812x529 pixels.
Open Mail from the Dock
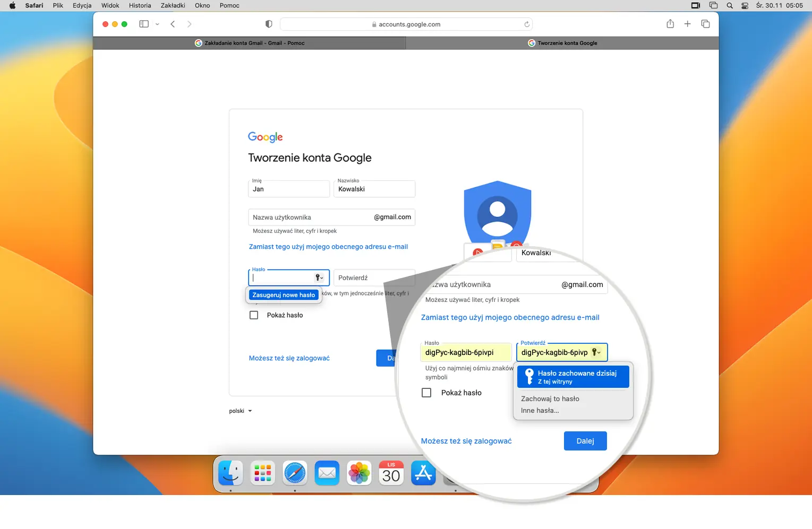(327, 473)
